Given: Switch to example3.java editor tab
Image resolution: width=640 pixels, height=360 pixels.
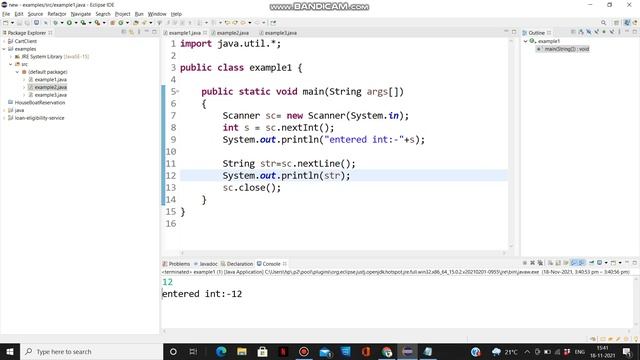Looking at the screenshot, I should pyautogui.click(x=281, y=33).
